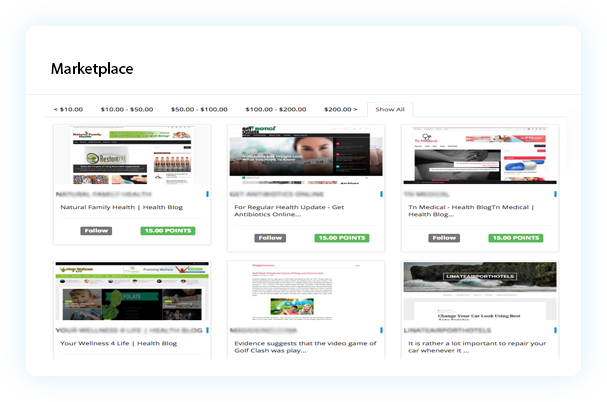Click the 'GET ANTIBIOTICS ONLINE' card title

276,194
